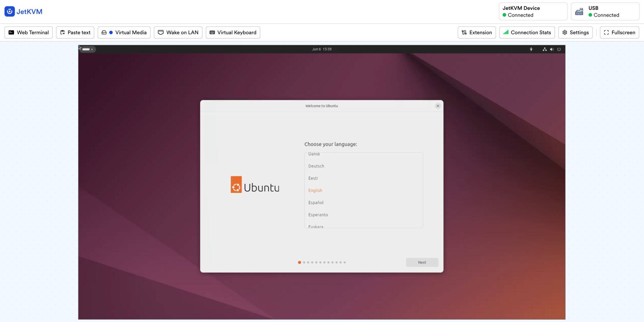Open Wake on LAN
Screen dimensions: 644x322
tap(178, 33)
